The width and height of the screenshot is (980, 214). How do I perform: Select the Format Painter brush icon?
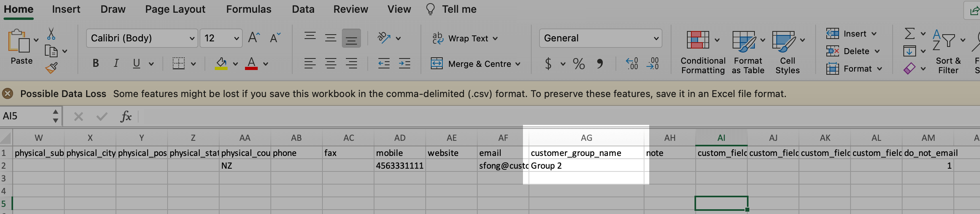click(x=51, y=68)
